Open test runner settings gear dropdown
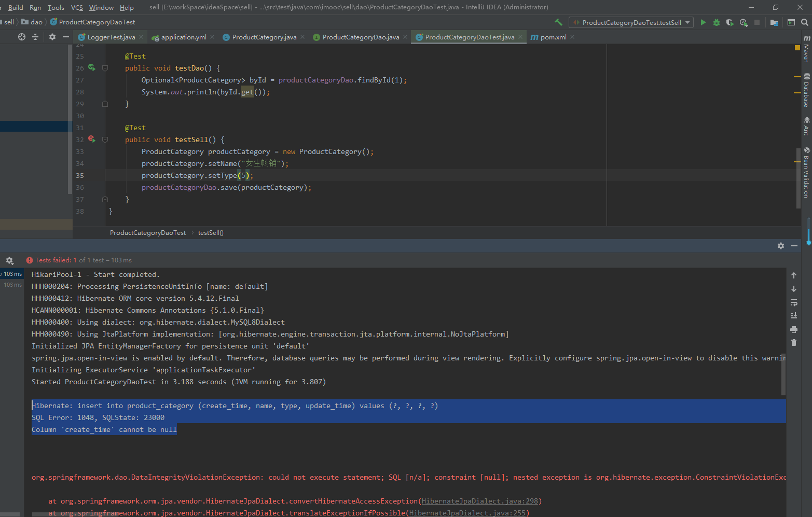The image size is (812, 517). click(x=9, y=260)
